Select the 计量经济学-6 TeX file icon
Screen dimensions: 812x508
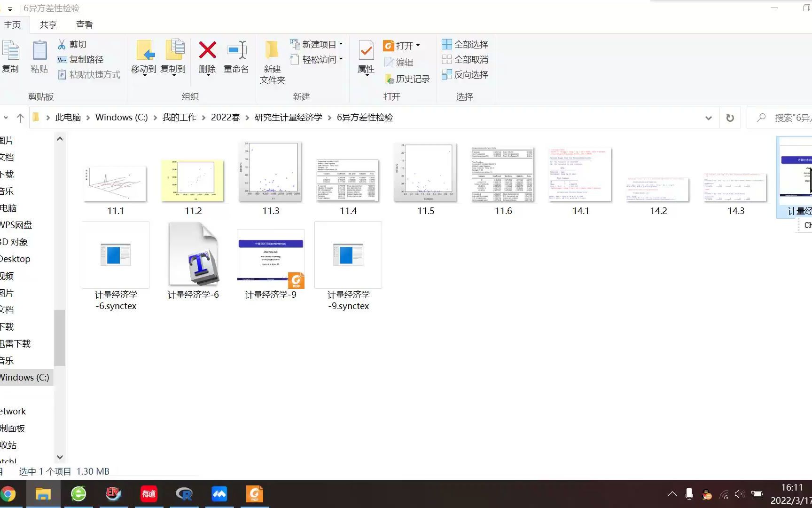click(193, 254)
